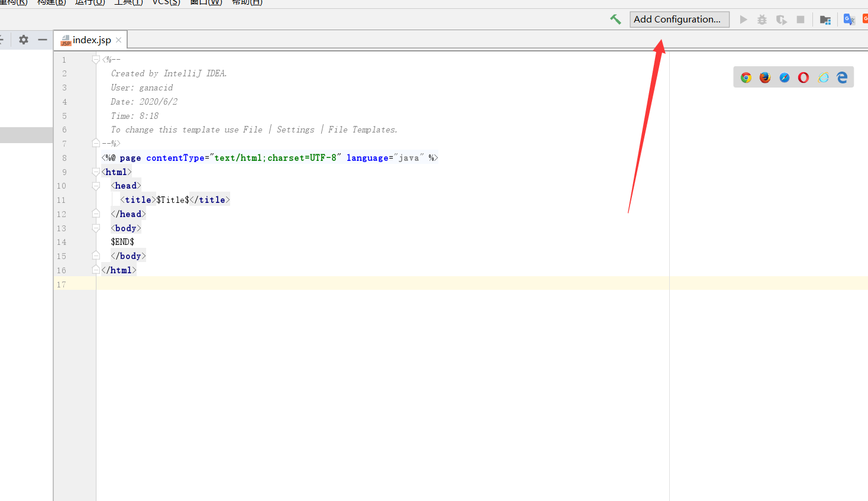Click line number 8 in the gutter

click(64, 158)
